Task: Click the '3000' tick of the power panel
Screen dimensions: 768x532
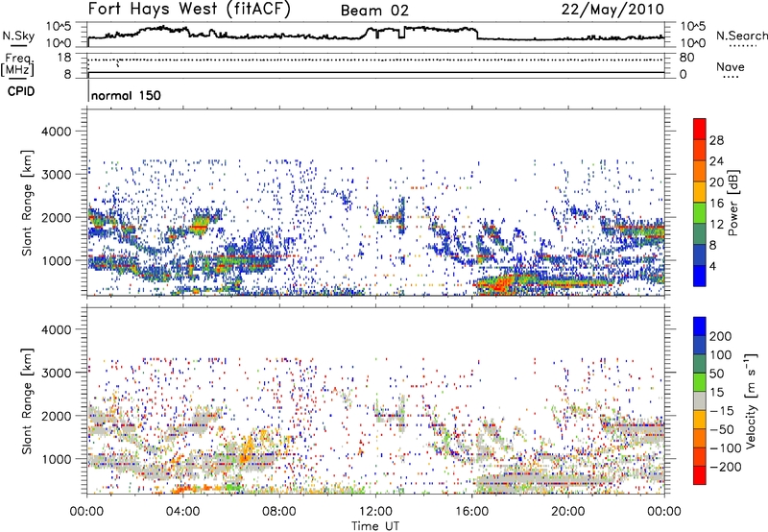Action: (56, 175)
